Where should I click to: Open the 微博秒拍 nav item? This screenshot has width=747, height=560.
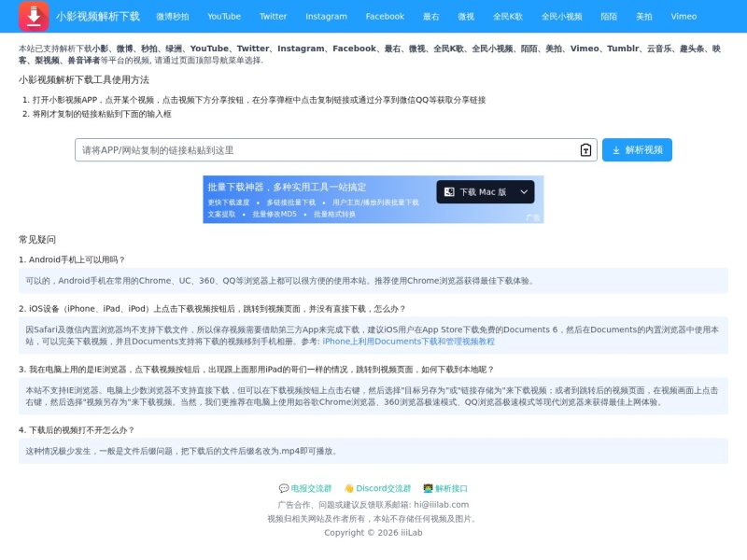173,17
